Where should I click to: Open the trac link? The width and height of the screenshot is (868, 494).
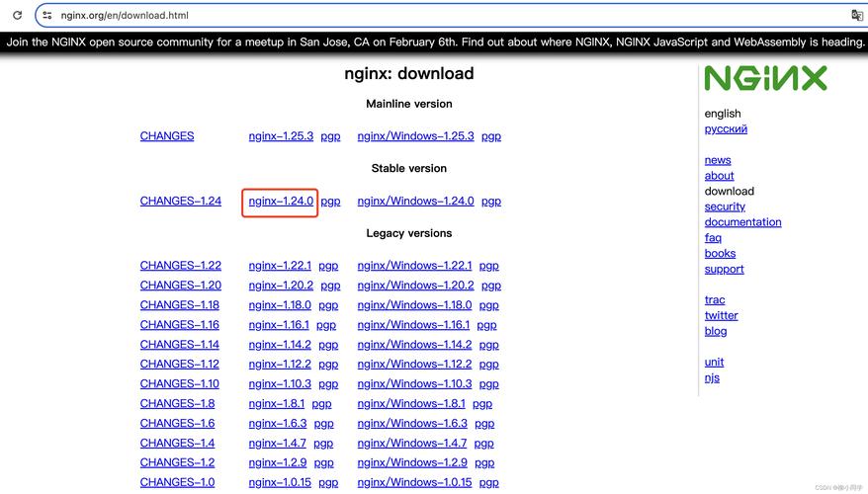715,299
